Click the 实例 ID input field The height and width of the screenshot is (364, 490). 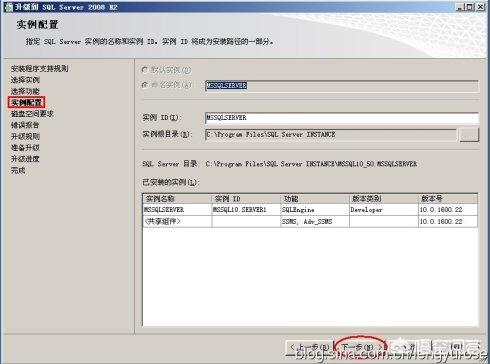pyautogui.click(x=342, y=118)
